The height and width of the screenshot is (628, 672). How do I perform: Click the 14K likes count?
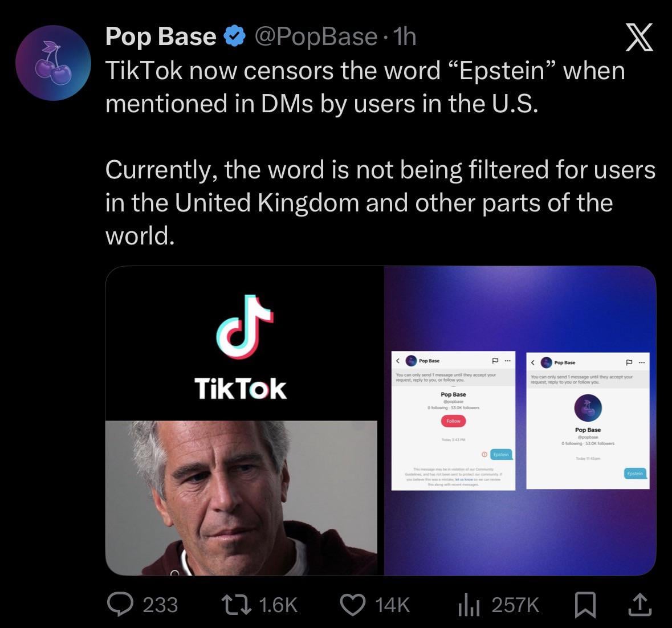click(x=393, y=605)
